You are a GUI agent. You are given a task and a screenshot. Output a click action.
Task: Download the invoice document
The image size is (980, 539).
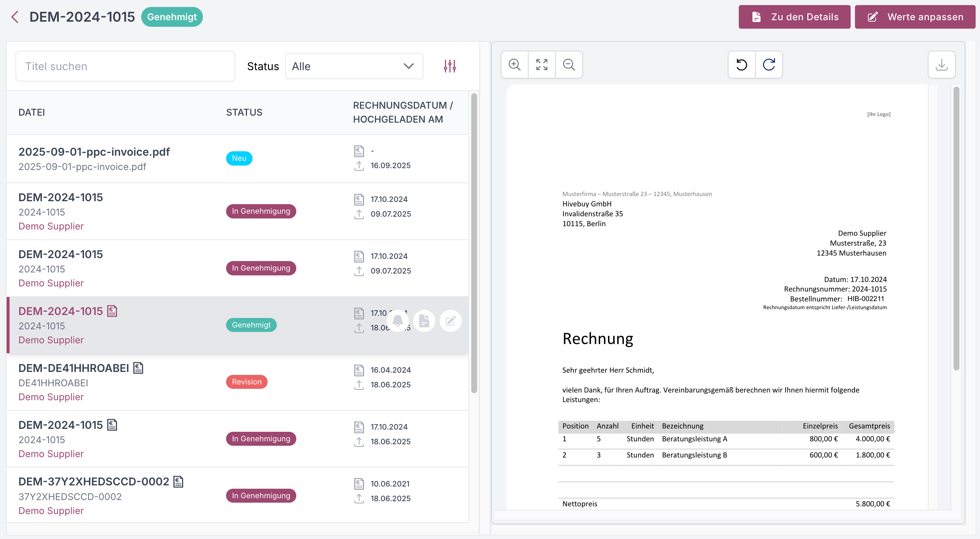coord(941,65)
